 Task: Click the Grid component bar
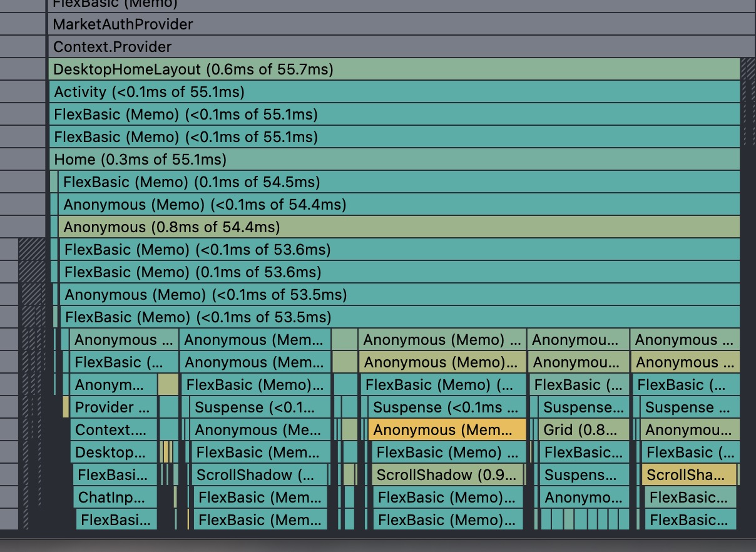tap(583, 430)
